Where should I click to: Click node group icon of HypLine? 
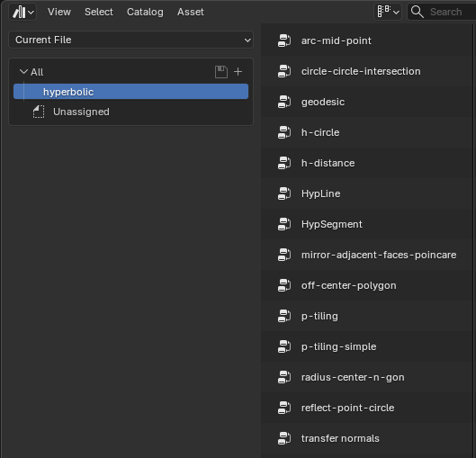[284, 193]
